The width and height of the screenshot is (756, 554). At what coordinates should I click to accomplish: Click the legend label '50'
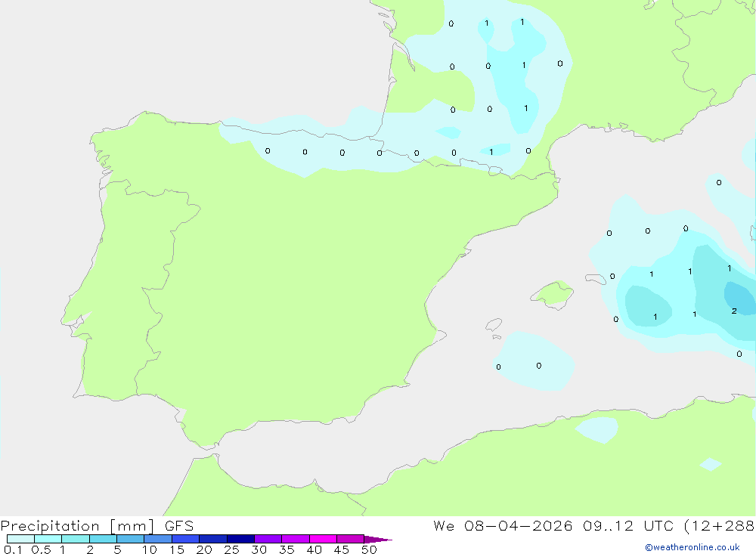pyautogui.click(x=369, y=549)
